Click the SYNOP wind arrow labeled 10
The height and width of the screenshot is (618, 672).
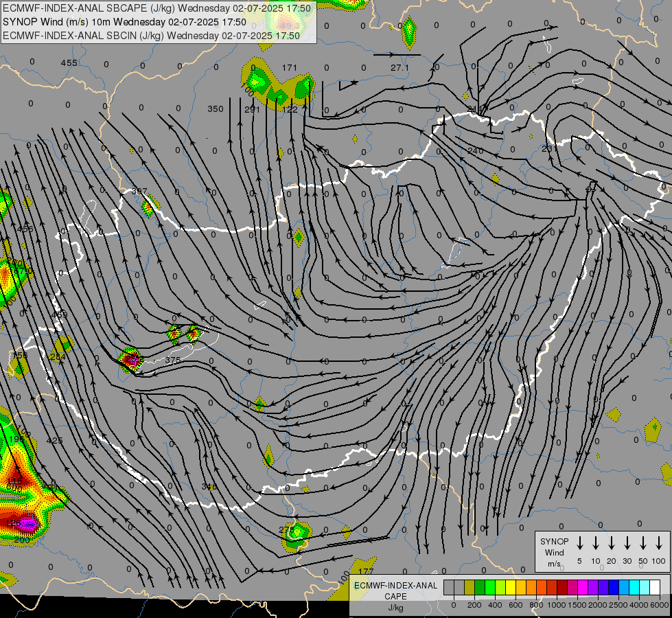click(595, 543)
